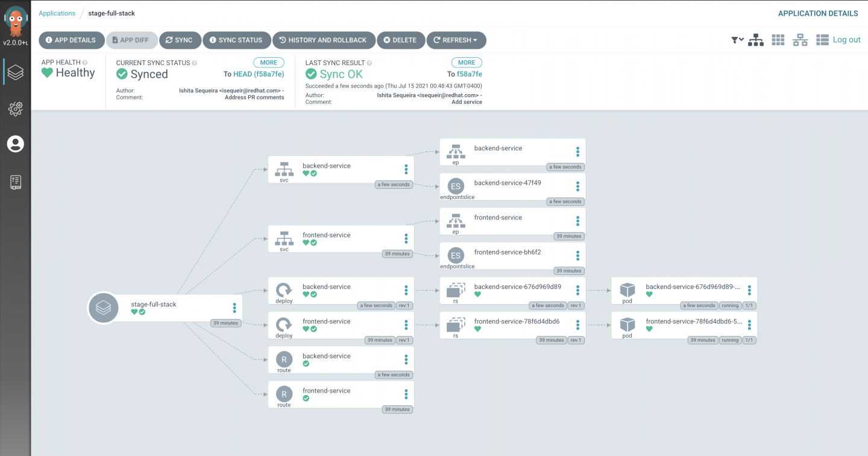Click MORE next to Last Sync Result
Screen dimensions: 868x456
click(467, 62)
